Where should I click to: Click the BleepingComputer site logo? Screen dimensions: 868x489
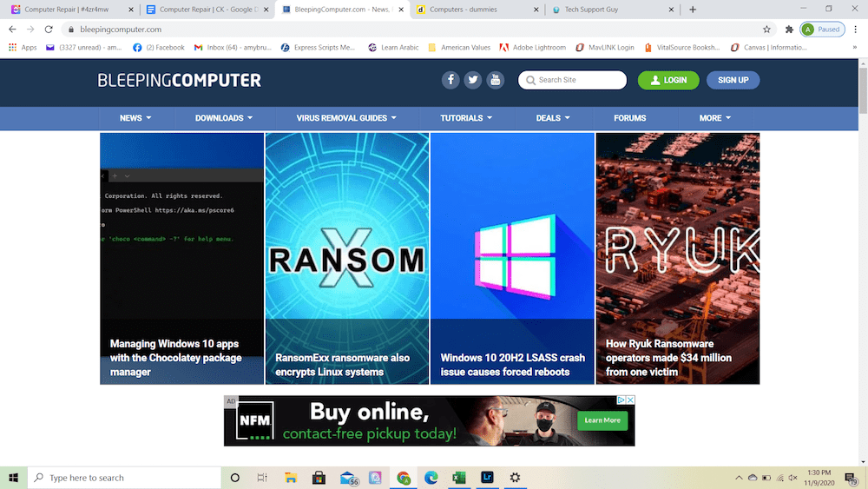[x=180, y=80]
